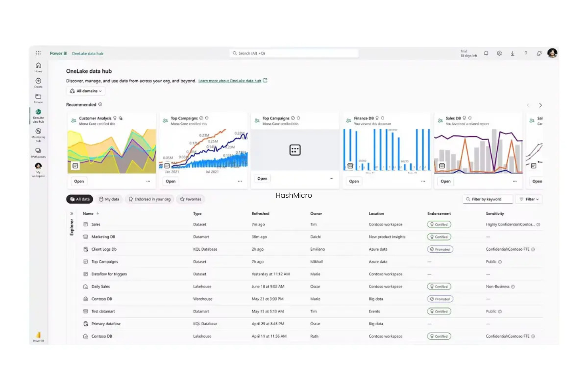Open the Power BI settings gear
588x392 pixels.
pyautogui.click(x=499, y=53)
